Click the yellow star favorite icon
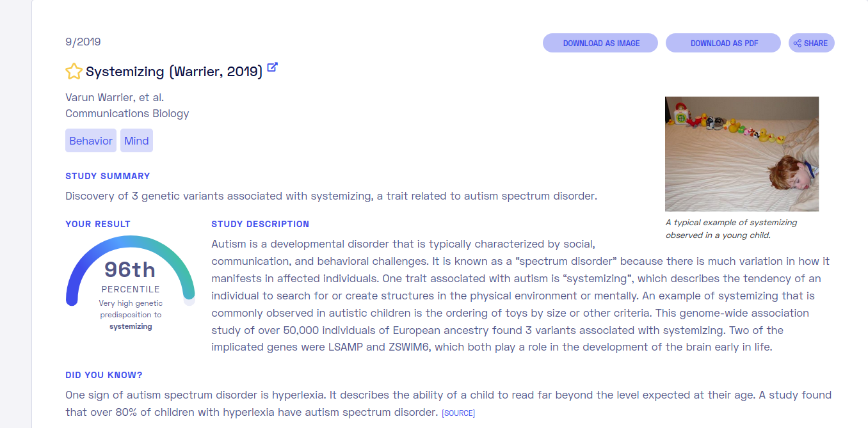 coord(74,72)
